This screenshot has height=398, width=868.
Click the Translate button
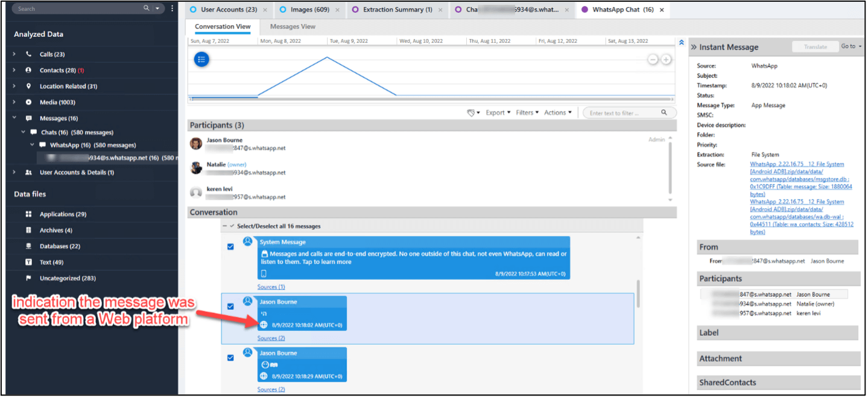tap(815, 46)
